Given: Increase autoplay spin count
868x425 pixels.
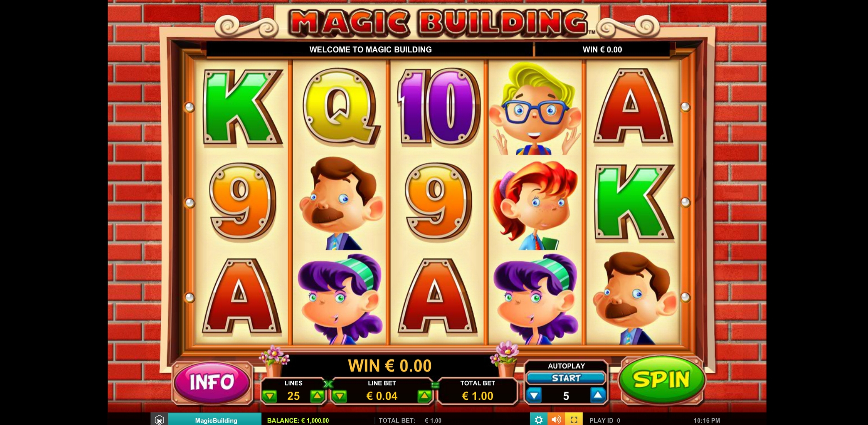Looking at the screenshot, I should pos(598,395).
